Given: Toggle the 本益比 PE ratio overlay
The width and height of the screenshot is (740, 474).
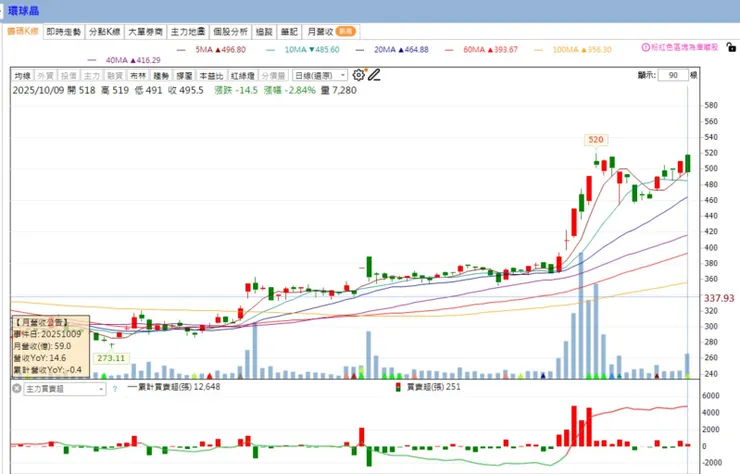Looking at the screenshot, I should click(x=211, y=76).
